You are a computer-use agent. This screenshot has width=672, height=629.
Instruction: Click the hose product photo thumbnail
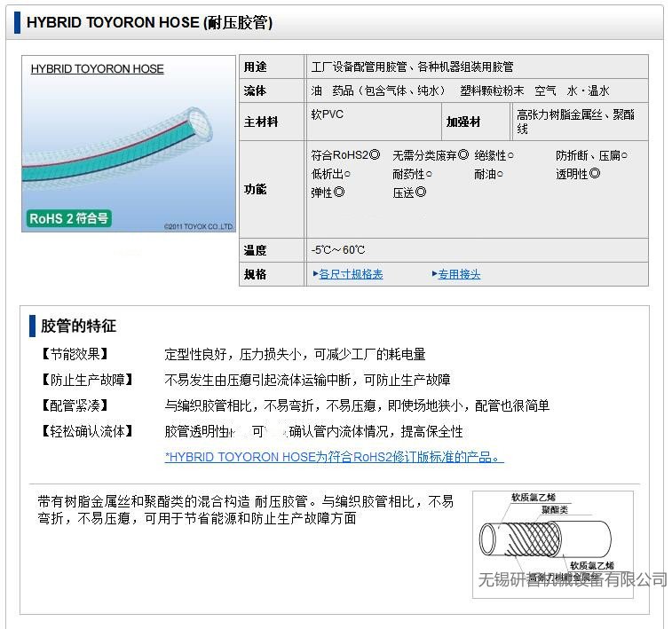(129, 144)
